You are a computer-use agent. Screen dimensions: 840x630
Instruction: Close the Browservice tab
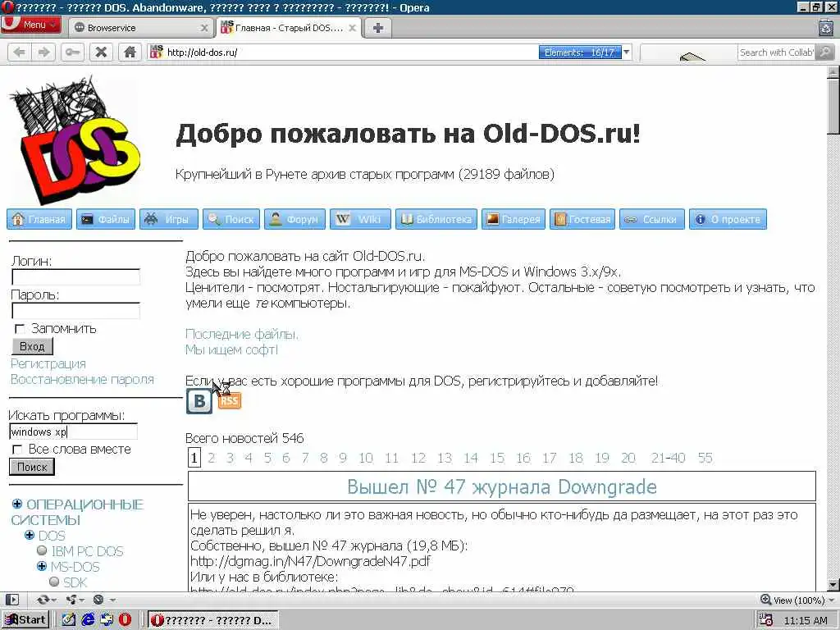pos(204,28)
